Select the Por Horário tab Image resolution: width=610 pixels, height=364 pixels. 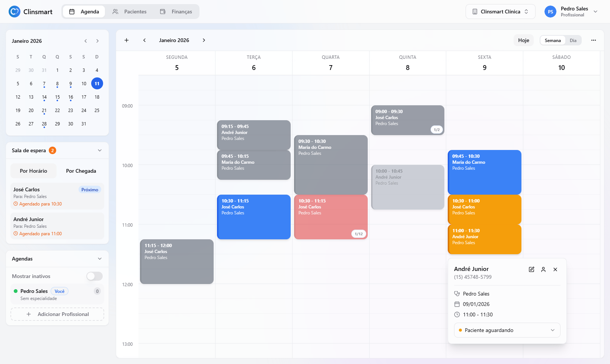(x=33, y=171)
